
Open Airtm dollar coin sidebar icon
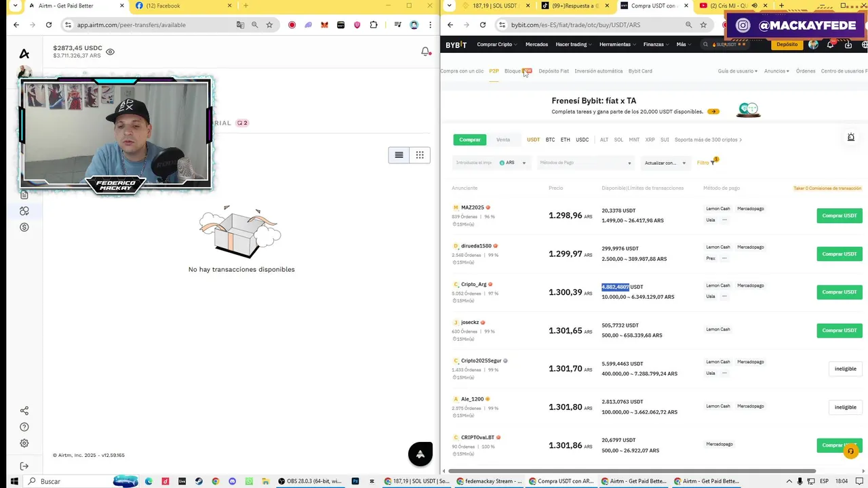click(x=24, y=227)
